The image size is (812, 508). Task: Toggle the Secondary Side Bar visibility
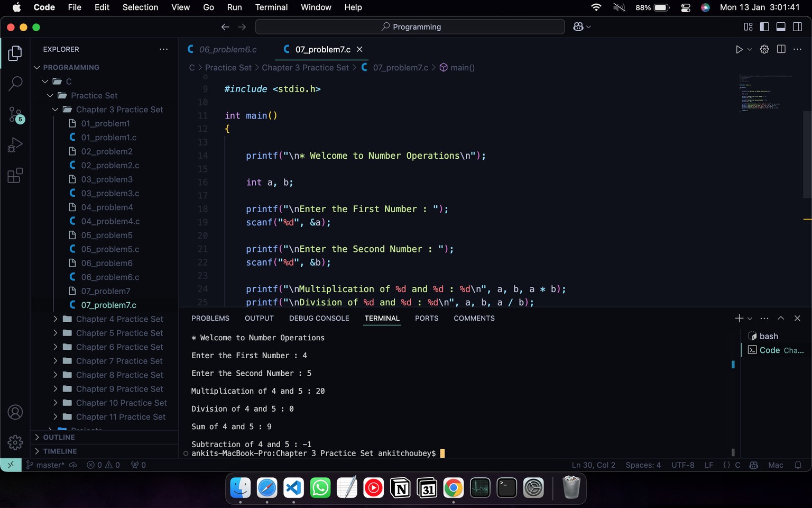[x=797, y=27]
